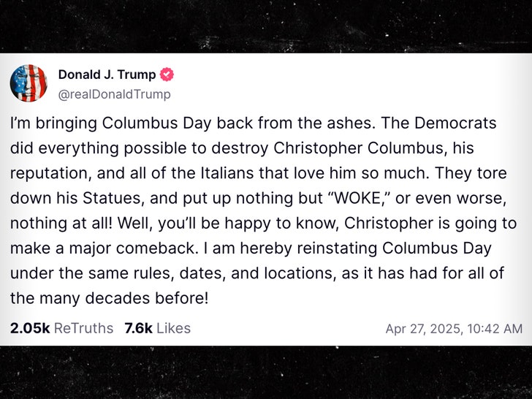Click the American flag profile avatar

(x=28, y=83)
